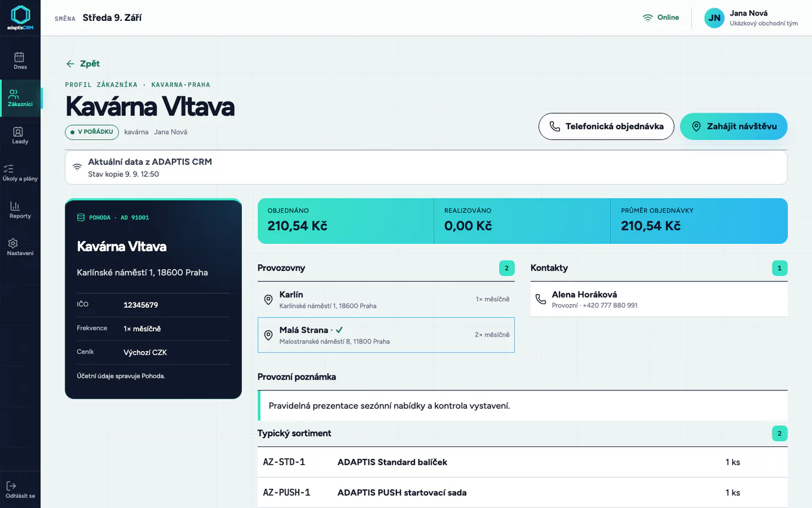Click the Objednáno 210,54 Kč tile
Viewport: 812px width, 508px height.
coord(346,221)
